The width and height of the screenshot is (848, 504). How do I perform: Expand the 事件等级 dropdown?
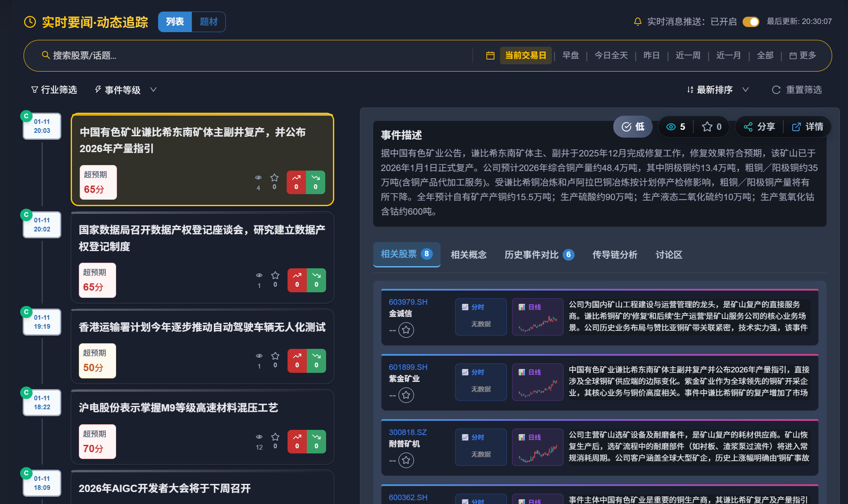[x=125, y=90]
